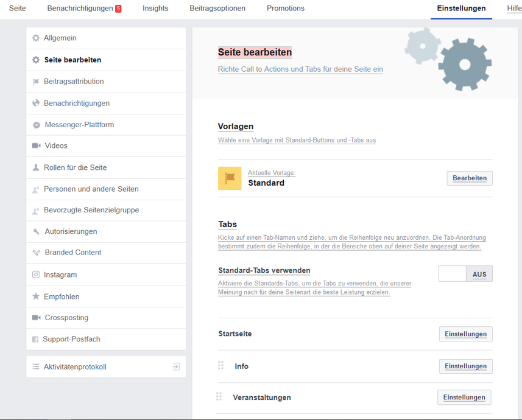
Task: Click the Instagram camera icon in sidebar
Action: tap(35, 275)
